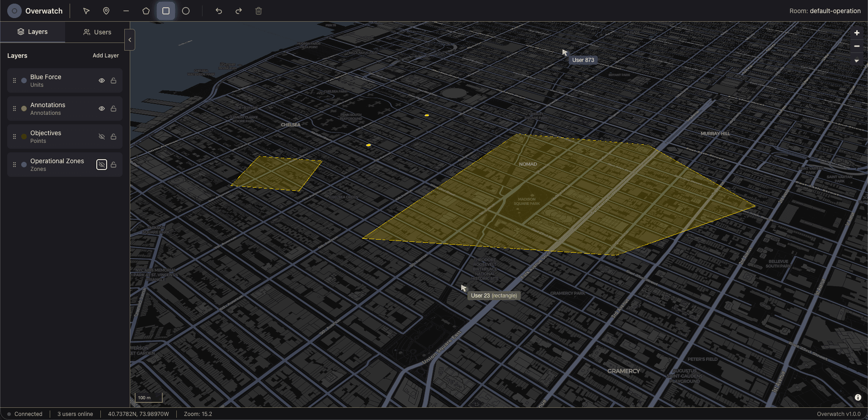868x420 pixels.
Task: Activate the circle drawing tool
Action: tap(185, 11)
